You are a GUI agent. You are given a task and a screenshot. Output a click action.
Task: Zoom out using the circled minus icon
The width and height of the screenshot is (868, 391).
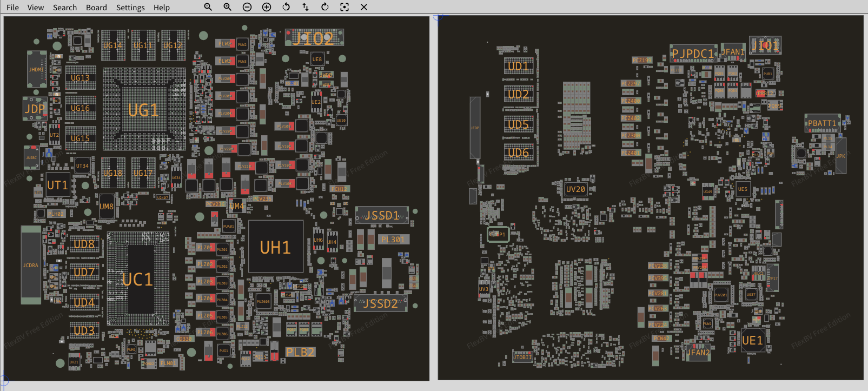click(247, 7)
